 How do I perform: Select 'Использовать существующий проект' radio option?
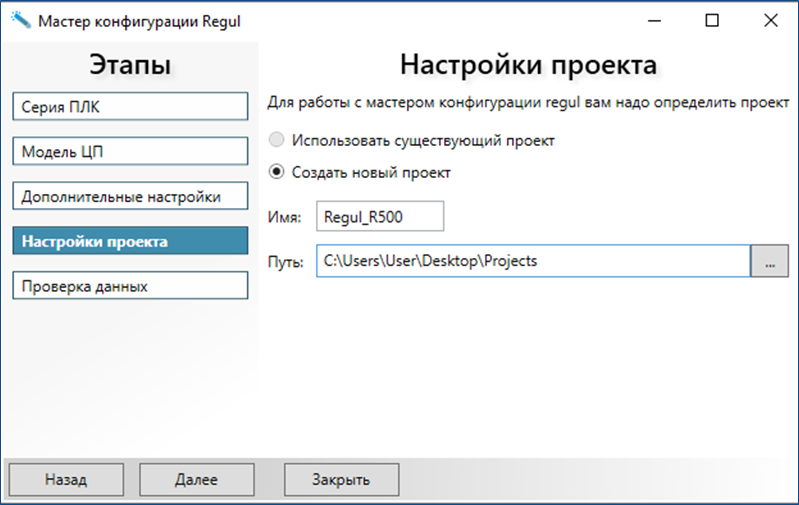[x=277, y=140]
